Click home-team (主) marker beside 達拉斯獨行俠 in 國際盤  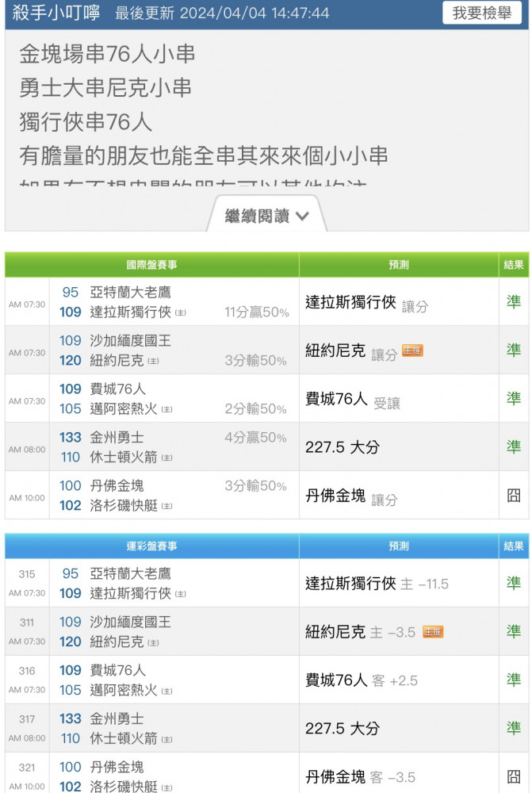181,312
